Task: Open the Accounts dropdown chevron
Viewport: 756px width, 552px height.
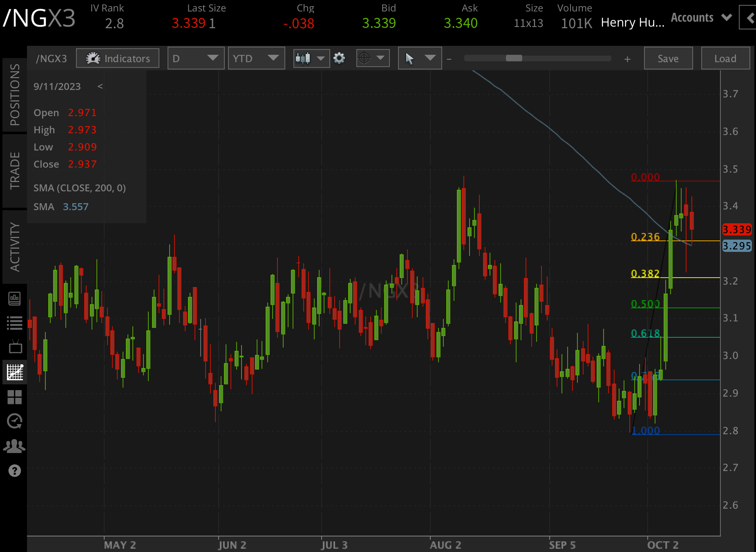Action: [x=727, y=18]
